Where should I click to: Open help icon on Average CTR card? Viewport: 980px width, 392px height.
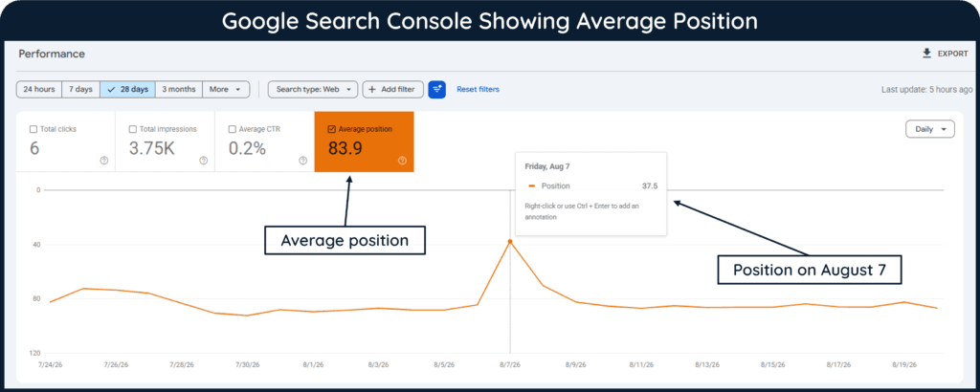coord(302,161)
